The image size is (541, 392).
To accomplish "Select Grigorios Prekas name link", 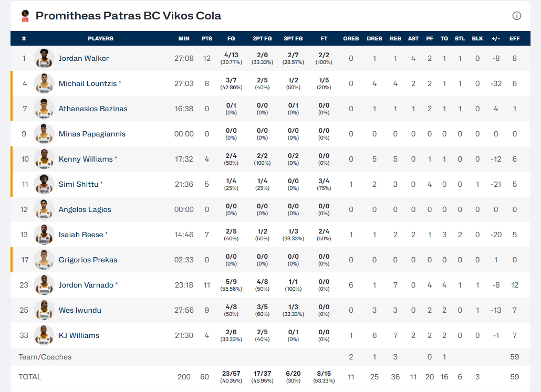I will tap(88, 260).
